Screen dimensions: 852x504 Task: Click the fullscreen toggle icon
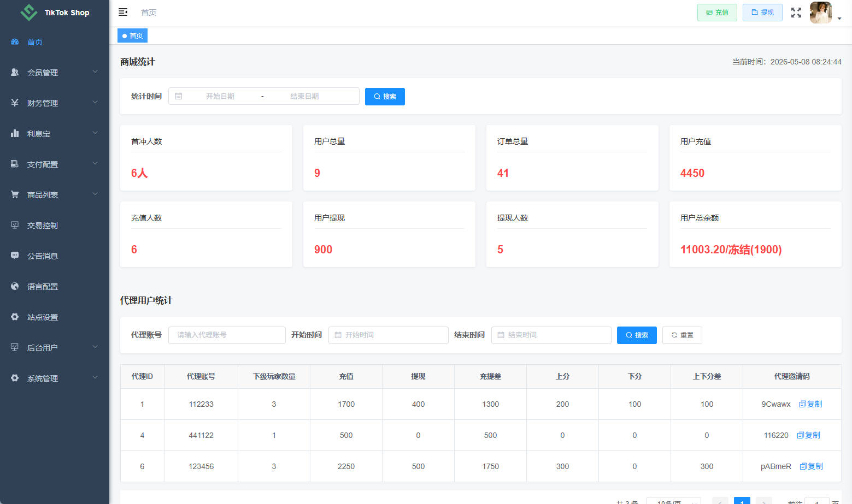pyautogui.click(x=796, y=13)
